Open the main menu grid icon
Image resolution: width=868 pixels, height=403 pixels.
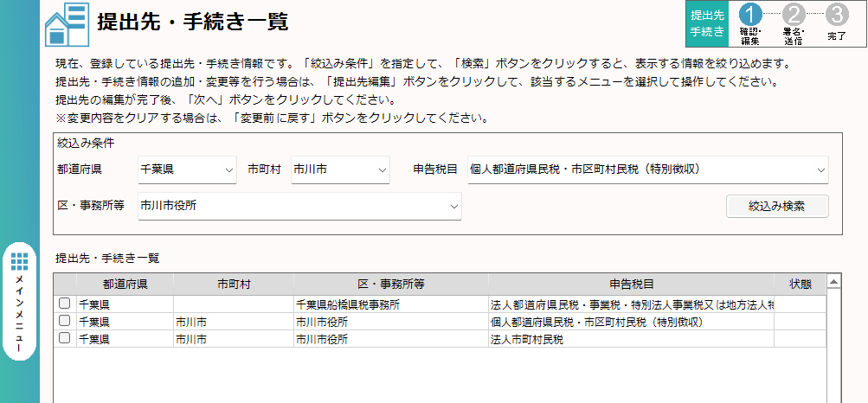[x=20, y=261]
